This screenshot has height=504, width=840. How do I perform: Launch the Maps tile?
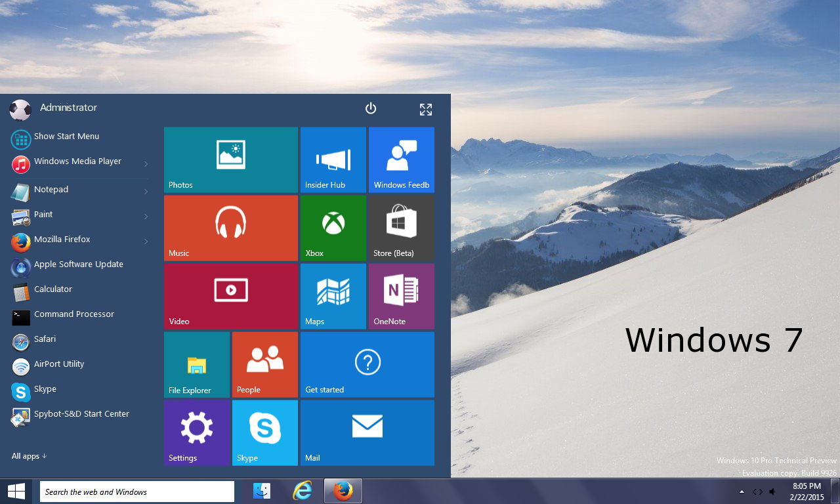pos(333,297)
